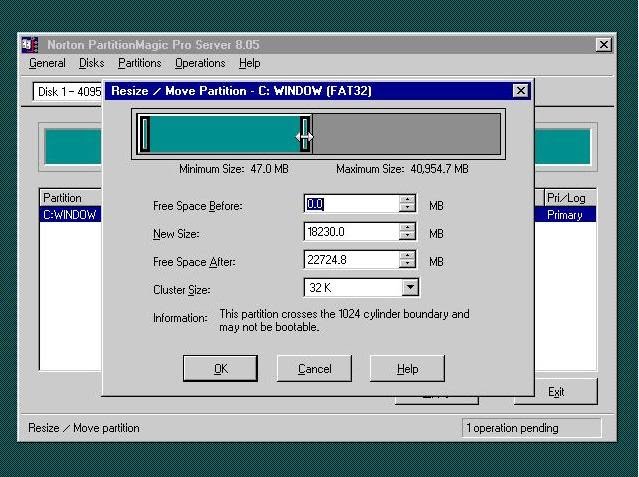
Task: Decrease New Size with down arrow
Action: (x=407, y=236)
